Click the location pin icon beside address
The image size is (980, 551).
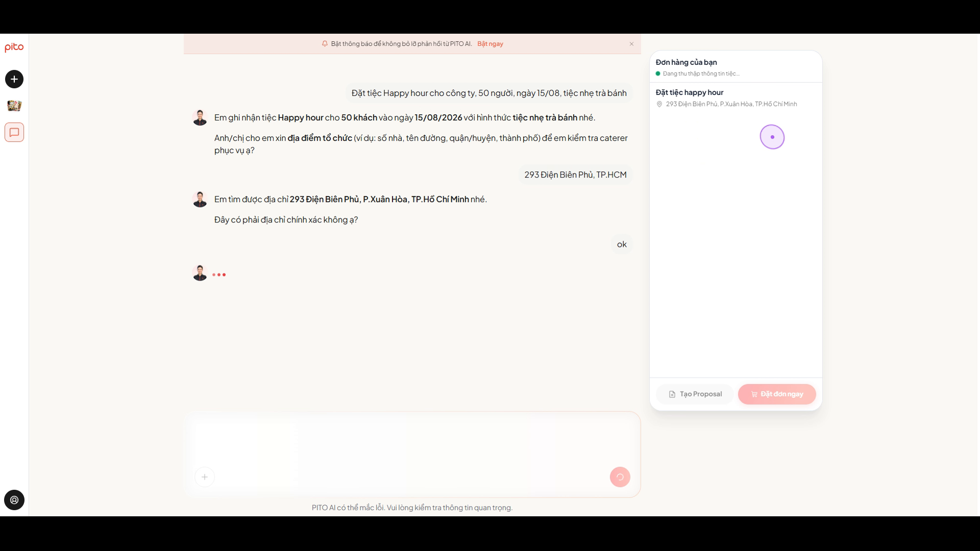tap(659, 104)
